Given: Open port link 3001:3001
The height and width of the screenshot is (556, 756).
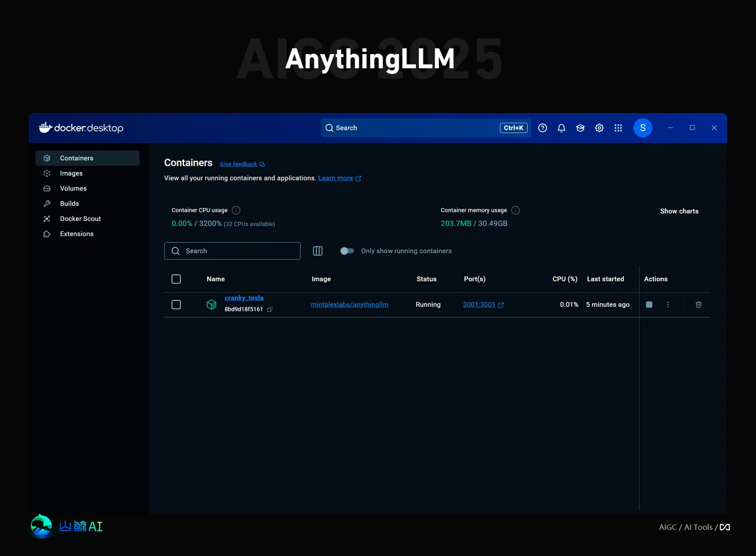Looking at the screenshot, I should [479, 305].
